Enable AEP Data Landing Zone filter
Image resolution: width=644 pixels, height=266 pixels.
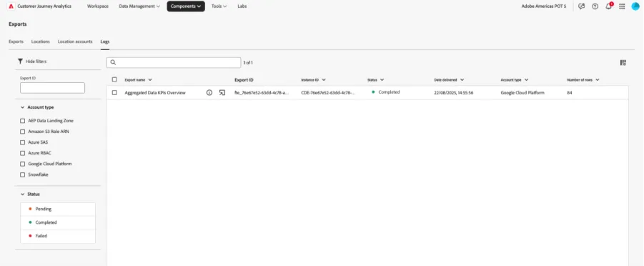[x=23, y=121]
